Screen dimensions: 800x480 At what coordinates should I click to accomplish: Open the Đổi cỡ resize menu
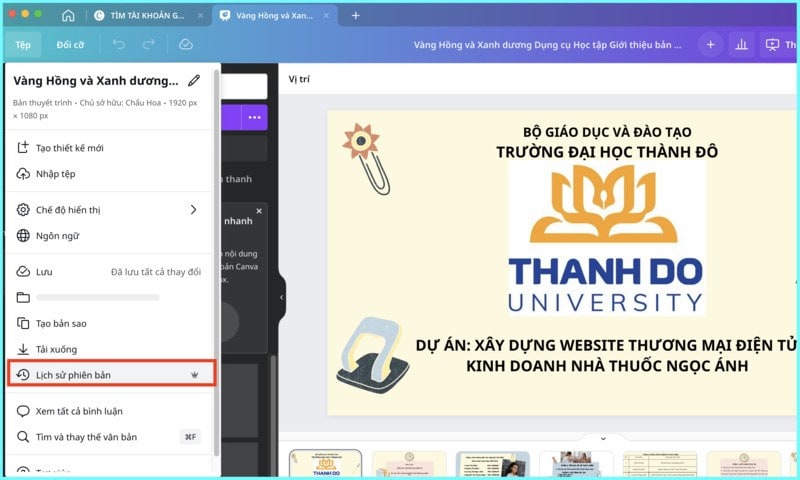pos(70,45)
